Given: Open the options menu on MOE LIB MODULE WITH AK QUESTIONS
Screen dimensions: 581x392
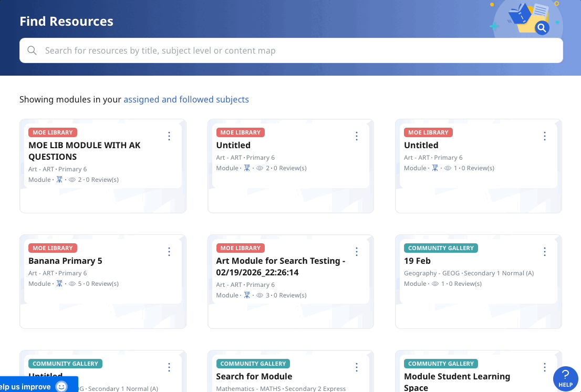Looking at the screenshot, I should tap(169, 136).
